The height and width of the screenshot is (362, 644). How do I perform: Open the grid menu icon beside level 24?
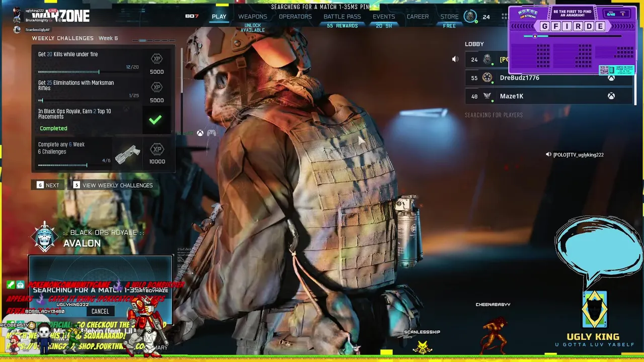[x=504, y=17]
